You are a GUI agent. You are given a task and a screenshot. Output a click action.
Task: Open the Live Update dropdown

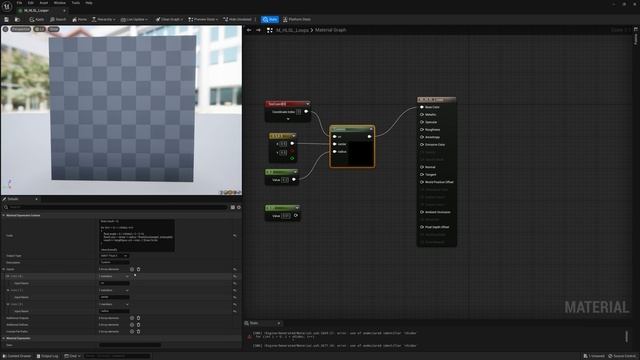(134, 19)
